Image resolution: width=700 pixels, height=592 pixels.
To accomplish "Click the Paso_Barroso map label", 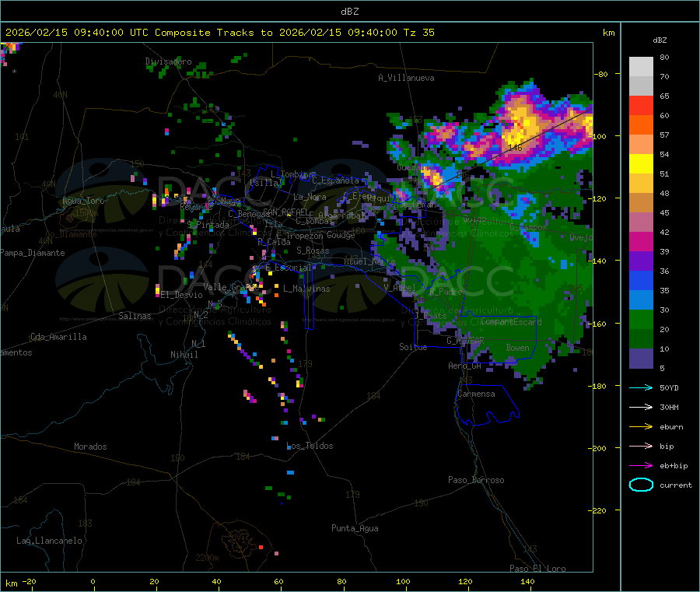I will [476, 480].
